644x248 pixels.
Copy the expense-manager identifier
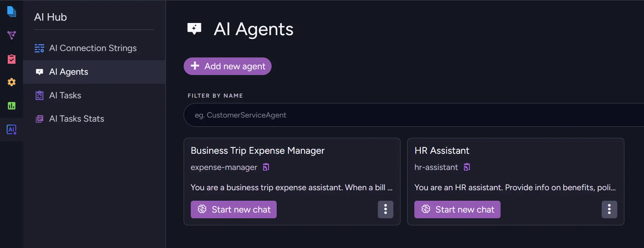(266, 167)
